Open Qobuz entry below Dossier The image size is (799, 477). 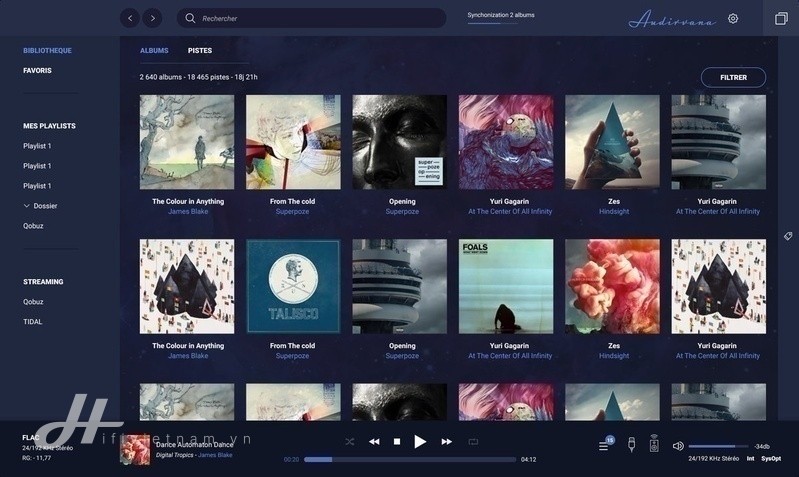click(33, 226)
